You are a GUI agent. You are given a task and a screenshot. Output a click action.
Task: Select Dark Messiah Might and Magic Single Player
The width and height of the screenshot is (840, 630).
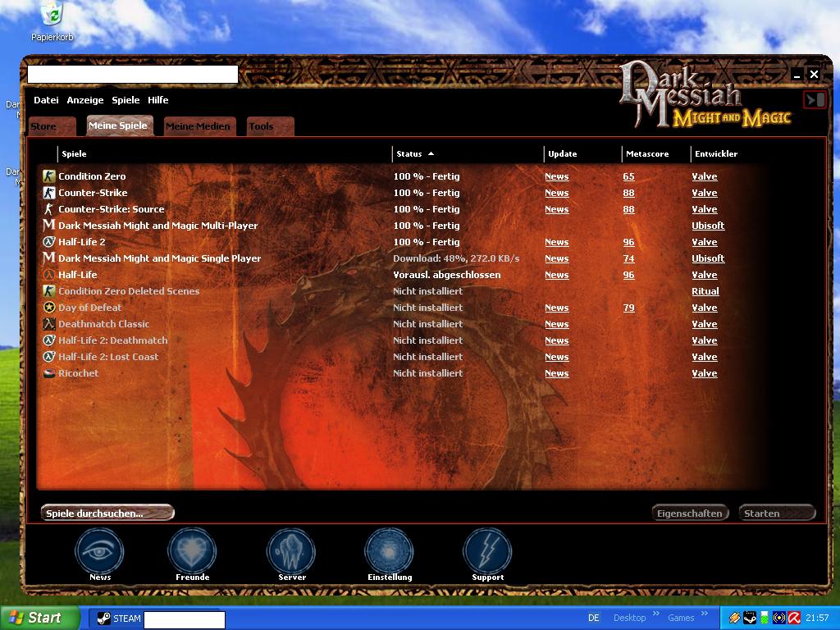click(x=160, y=258)
